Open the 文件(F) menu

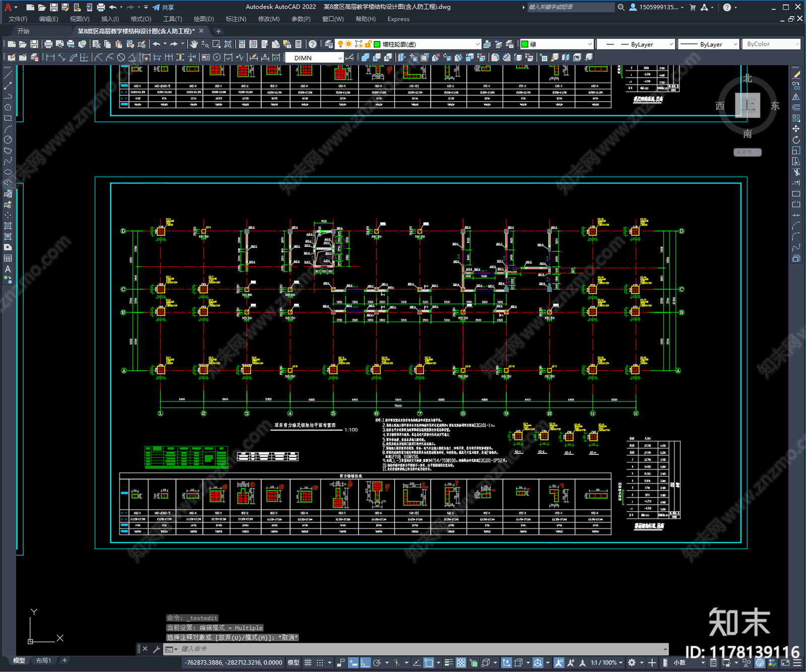(18, 19)
